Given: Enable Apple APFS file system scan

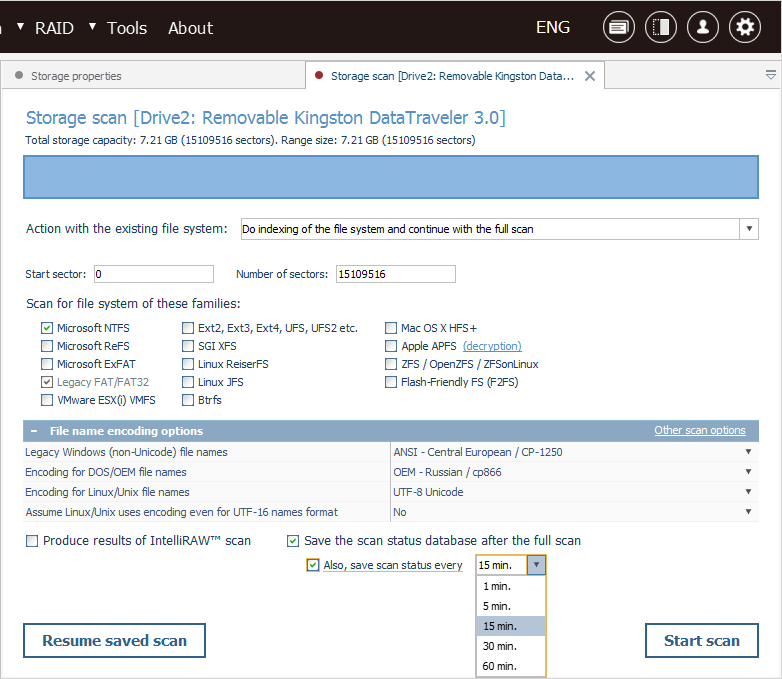Looking at the screenshot, I should tap(391, 346).
